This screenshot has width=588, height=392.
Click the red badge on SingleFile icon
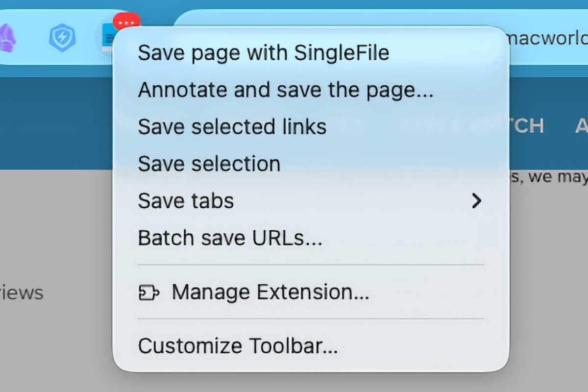(126, 22)
